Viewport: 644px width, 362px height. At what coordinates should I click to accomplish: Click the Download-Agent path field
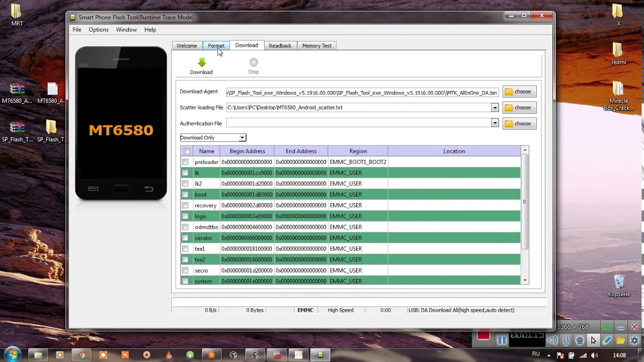click(x=362, y=92)
